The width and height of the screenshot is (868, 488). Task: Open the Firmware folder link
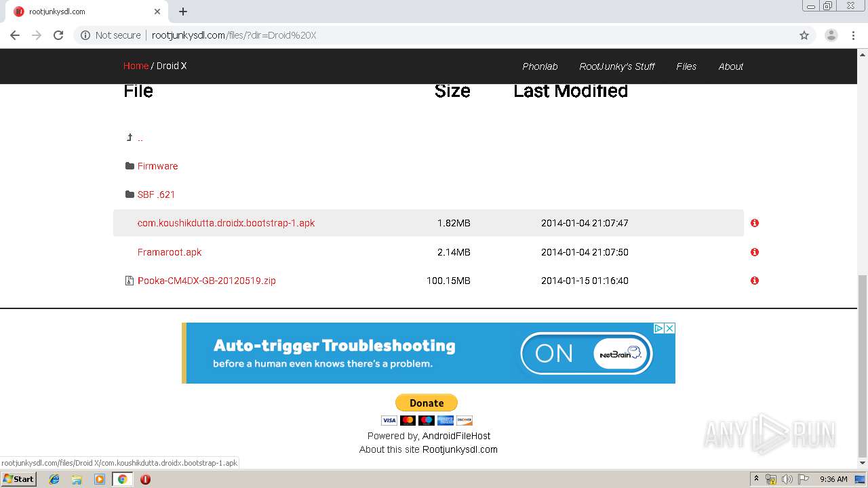pyautogui.click(x=157, y=166)
